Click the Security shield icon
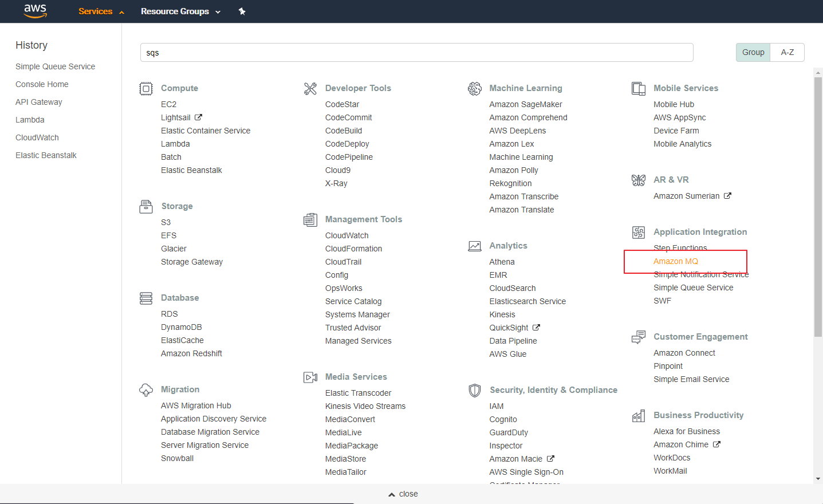This screenshot has height=504, width=823. [475, 391]
